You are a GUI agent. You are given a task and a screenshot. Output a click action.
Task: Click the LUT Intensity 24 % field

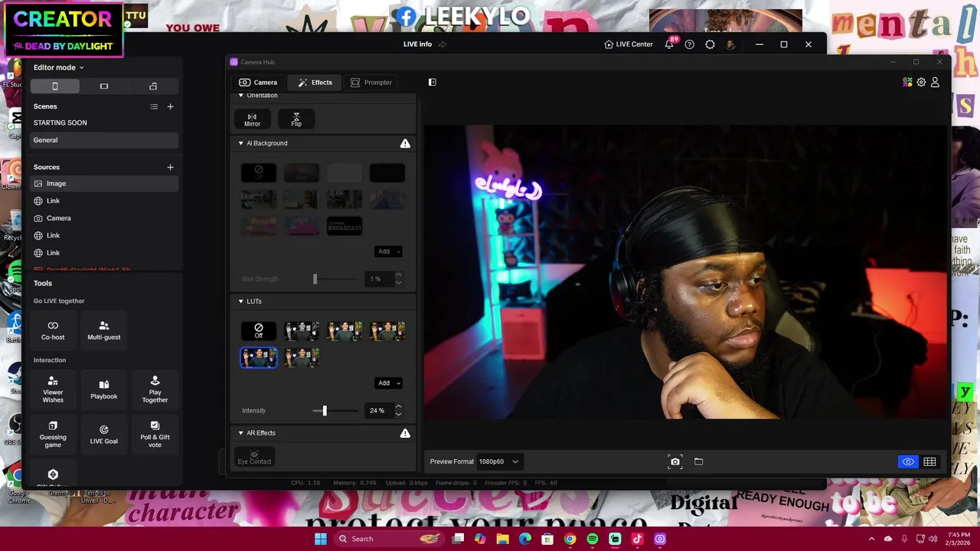click(x=377, y=411)
